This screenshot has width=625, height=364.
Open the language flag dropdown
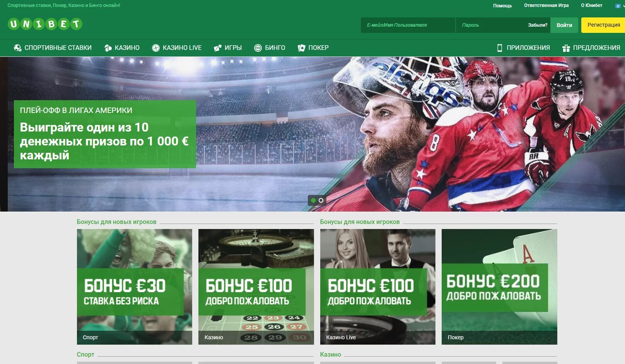coord(620,6)
